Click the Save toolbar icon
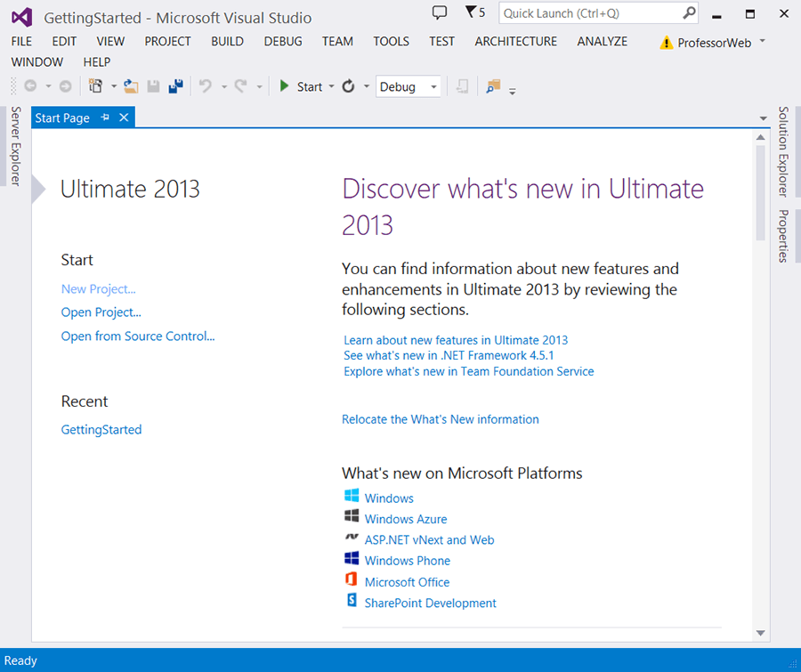This screenshot has height=672, width=801. 153,86
